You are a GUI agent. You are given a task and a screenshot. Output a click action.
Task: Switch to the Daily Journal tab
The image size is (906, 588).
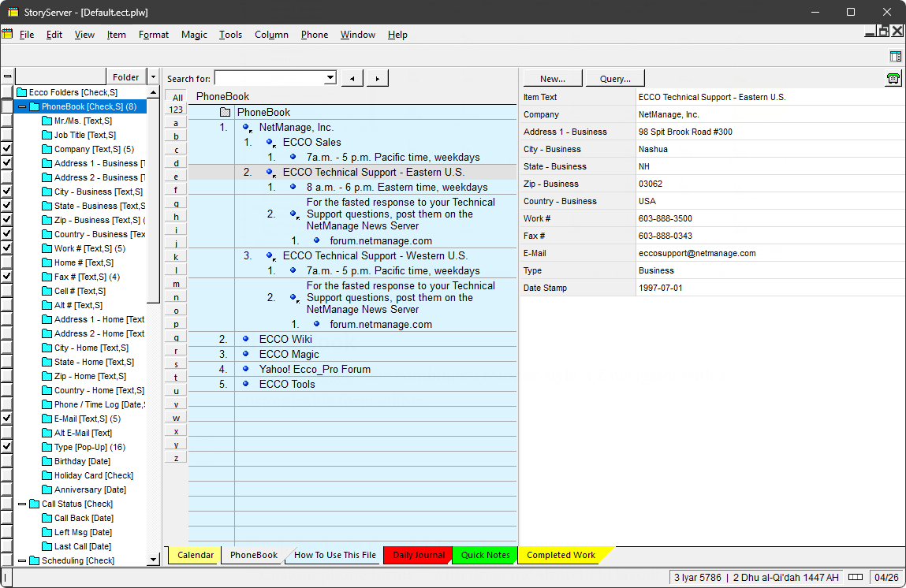pos(419,555)
